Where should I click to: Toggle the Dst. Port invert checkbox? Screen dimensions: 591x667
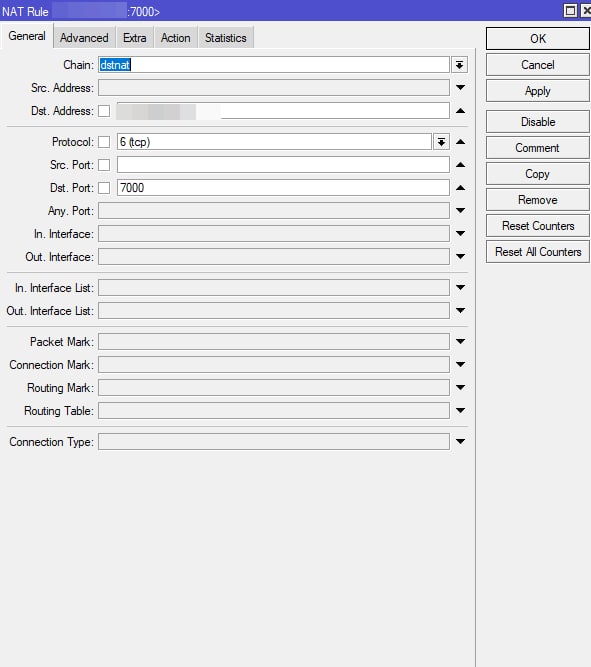[104, 188]
